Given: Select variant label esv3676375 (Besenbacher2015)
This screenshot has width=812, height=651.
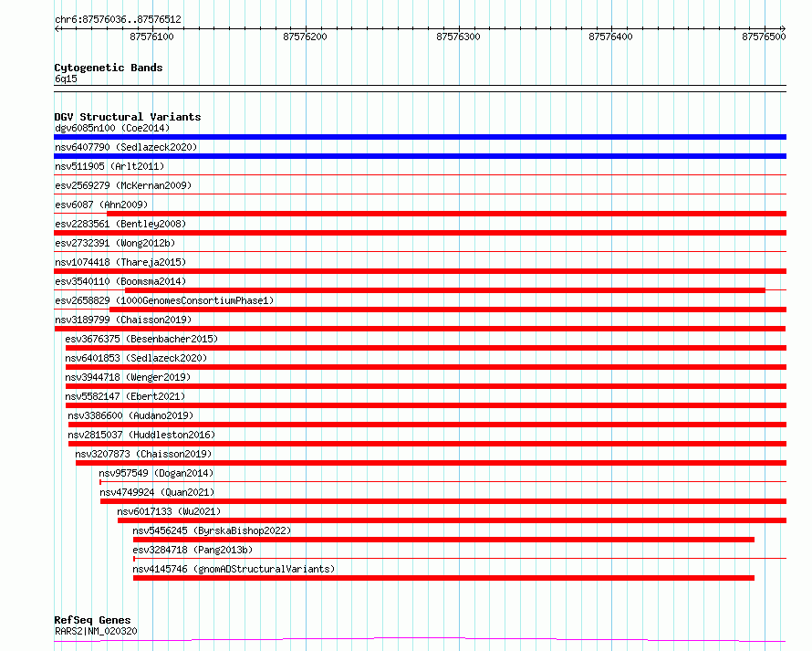Looking at the screenshot, I should (141, 339).
